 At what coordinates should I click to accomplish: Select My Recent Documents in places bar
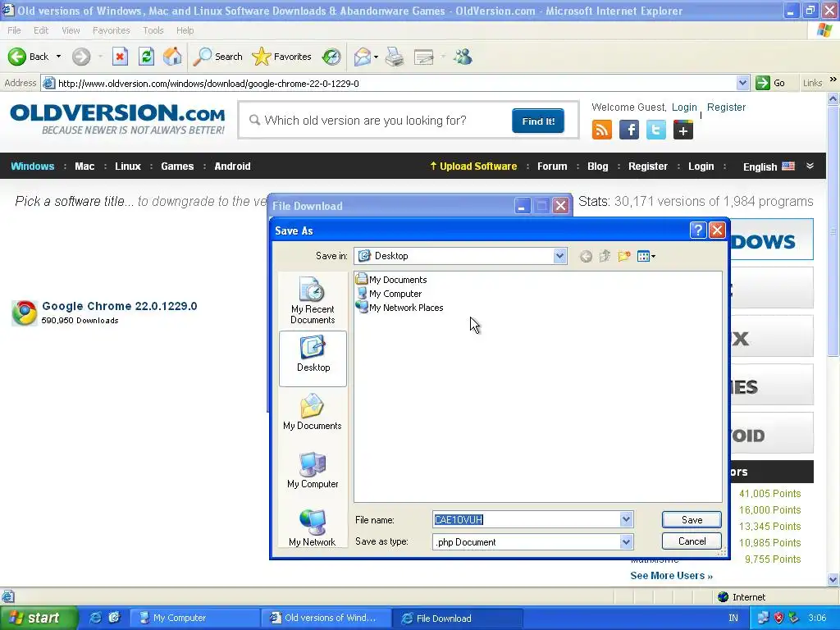click(x=313, y=300)
